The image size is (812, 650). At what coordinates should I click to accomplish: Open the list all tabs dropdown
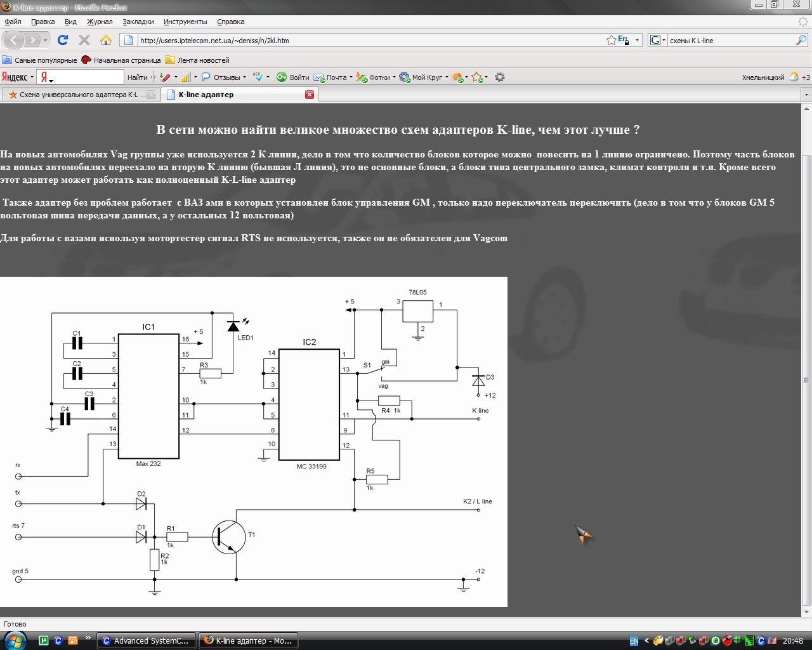[806, 95]
